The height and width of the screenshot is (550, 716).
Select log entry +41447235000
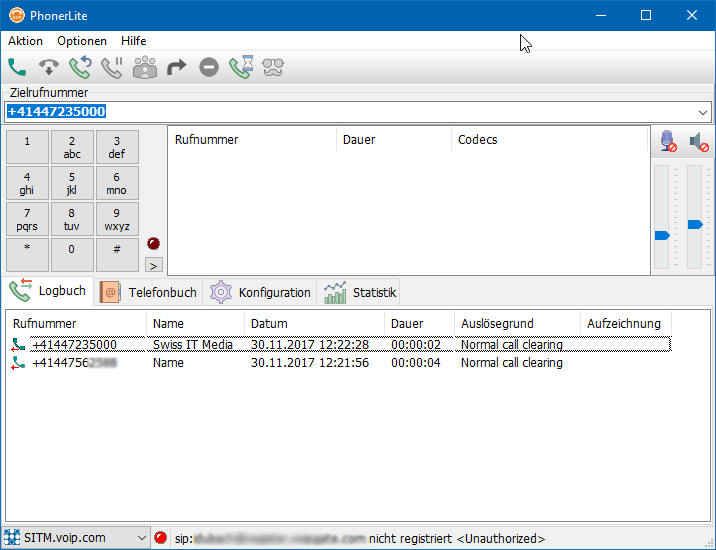[340, 344]
